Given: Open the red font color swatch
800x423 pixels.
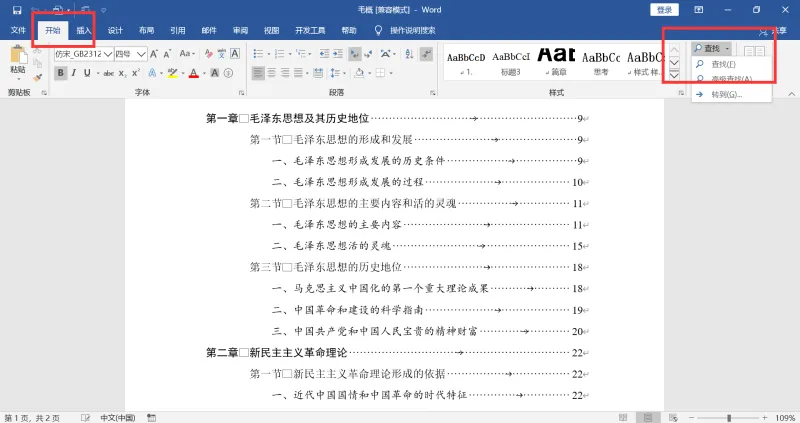Looking at the screenshot, I should [x=193, y=73].
